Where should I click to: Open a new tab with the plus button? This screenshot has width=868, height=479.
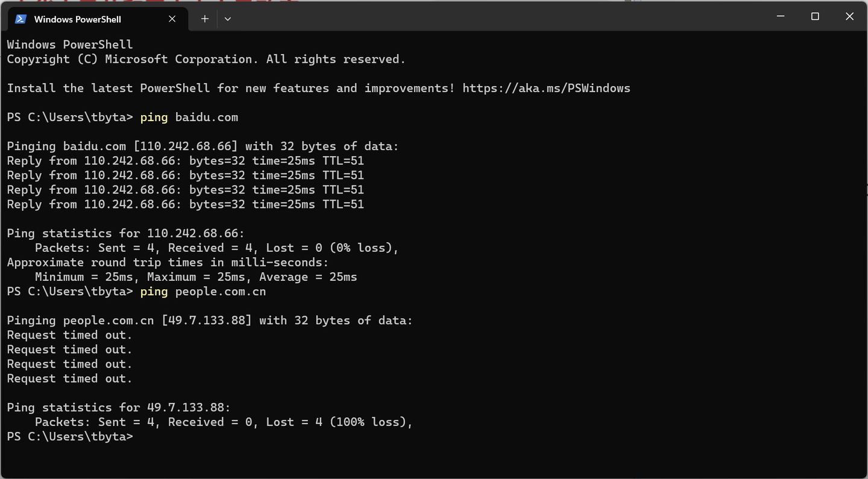205,19
